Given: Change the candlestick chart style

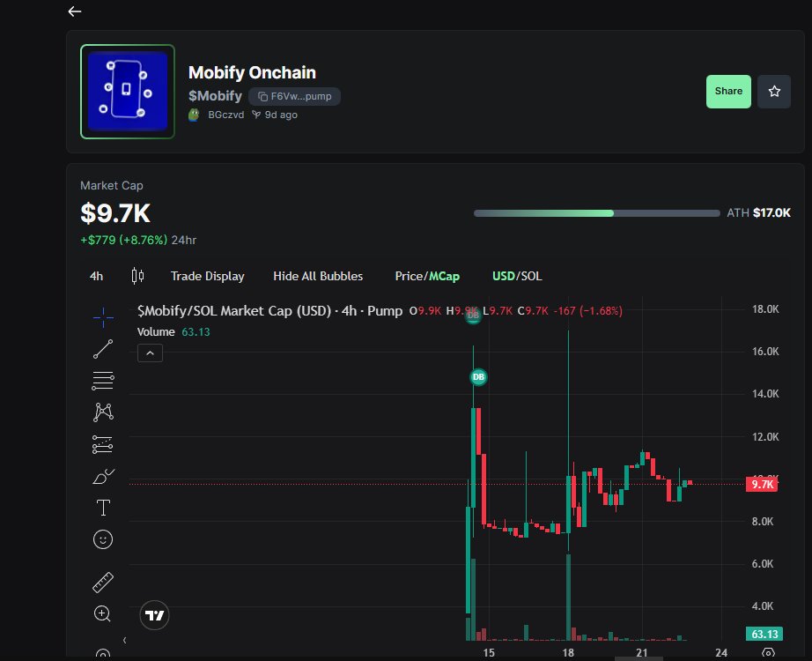Looking at the screenshot, I should coord(137,276).
